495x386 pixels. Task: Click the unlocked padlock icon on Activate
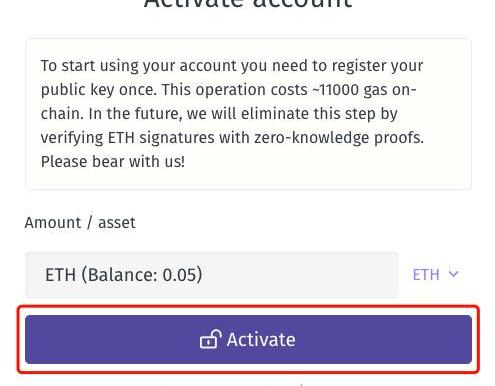click(211, 339)
